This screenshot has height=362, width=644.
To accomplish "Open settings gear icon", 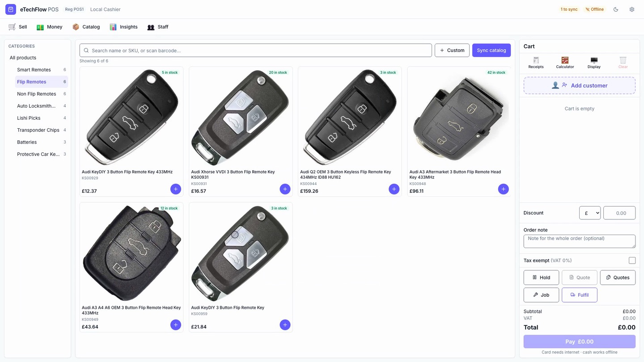I will [x=632, y=9].
